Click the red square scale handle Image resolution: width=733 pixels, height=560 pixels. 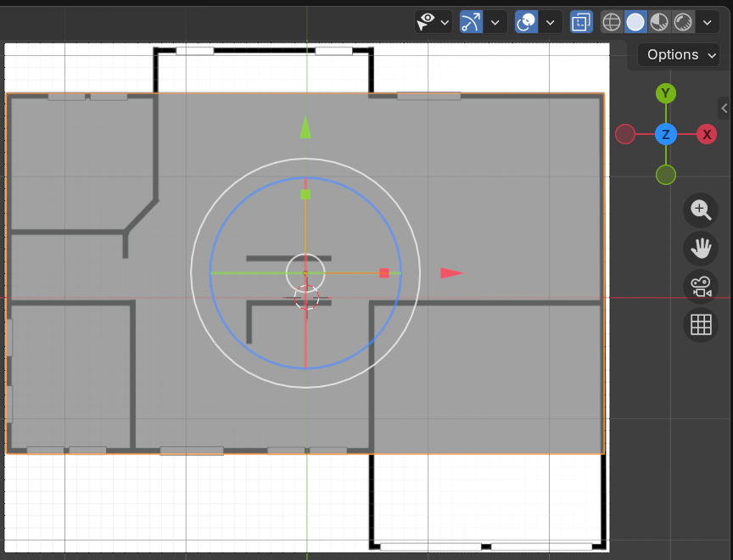pyautogui.click(x=384, y=273)
